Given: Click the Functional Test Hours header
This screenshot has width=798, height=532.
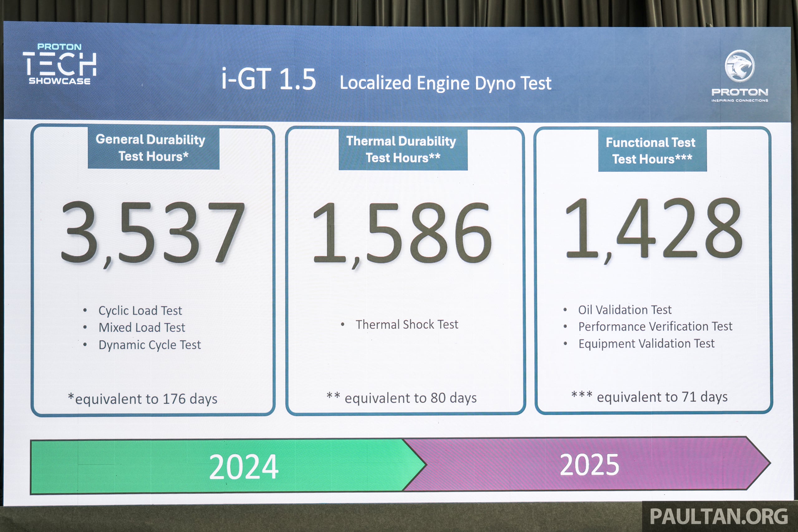Looking at the screenshot, I should point(651,150).
